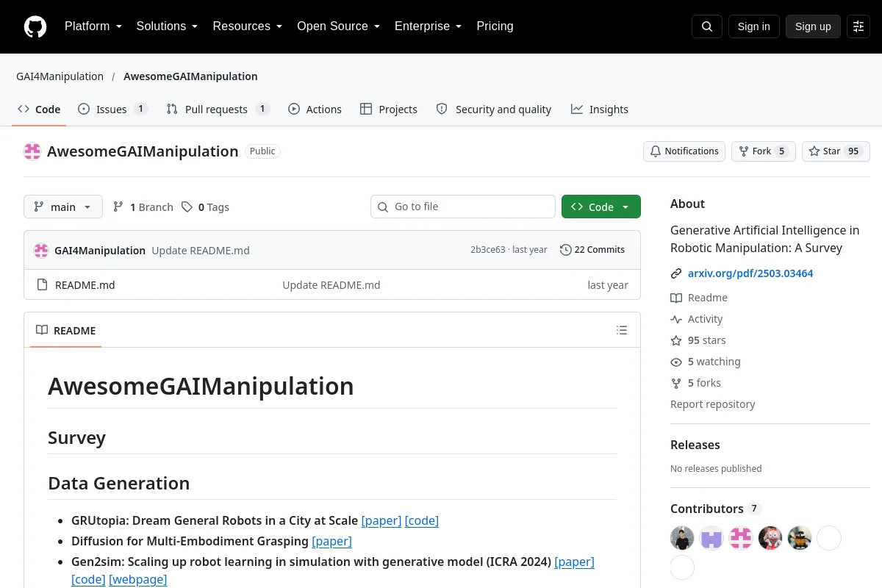Screen dimensions: 882x588
Task: Open Gen2sim [webpage] link
Action: pyautogui.click(x=138, y=579)
